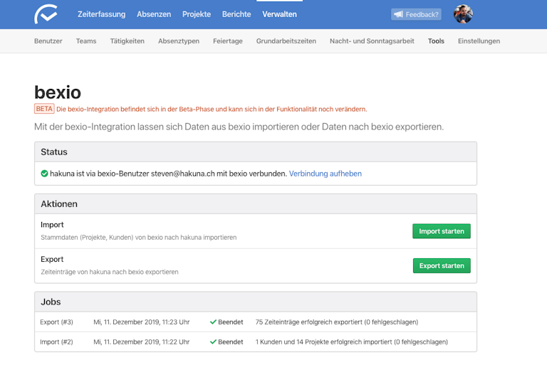Open the Tätigkeiten tab
Viewport: 547px width, 392px height.
[x=127, y=41]
